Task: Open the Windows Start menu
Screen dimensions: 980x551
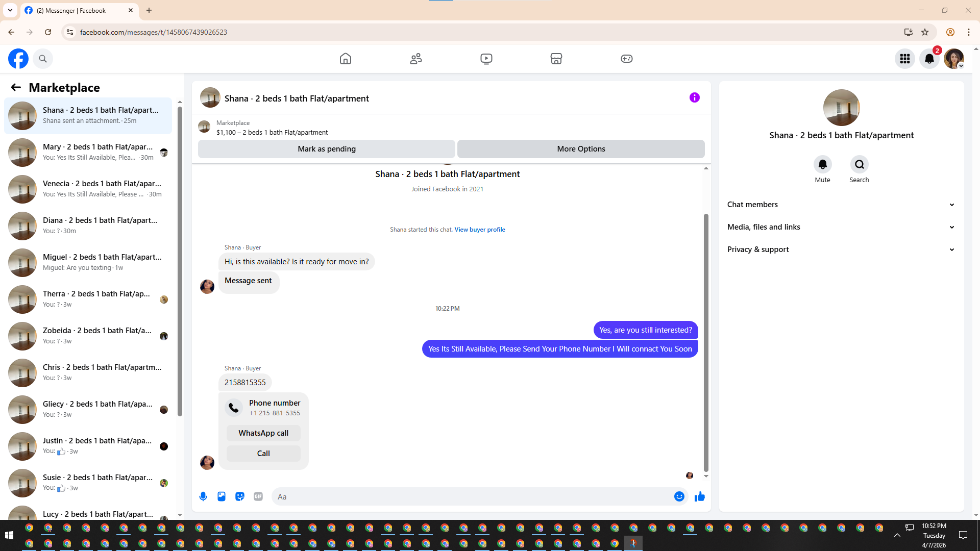Action: 9,535
